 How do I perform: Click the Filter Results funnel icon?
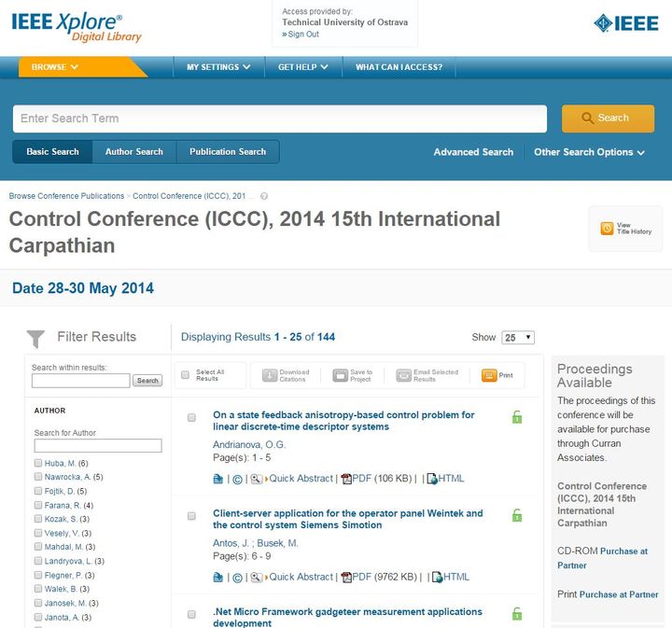point(35,339)
